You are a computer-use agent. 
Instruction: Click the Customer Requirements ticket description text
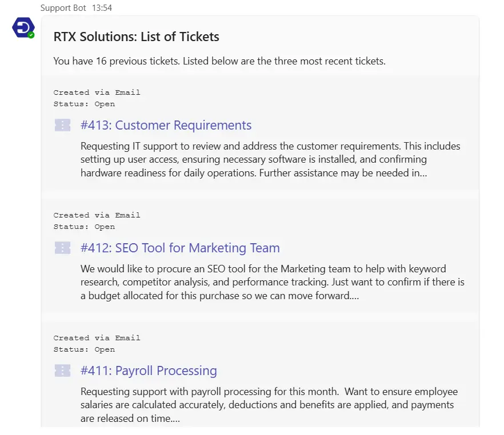270,159
